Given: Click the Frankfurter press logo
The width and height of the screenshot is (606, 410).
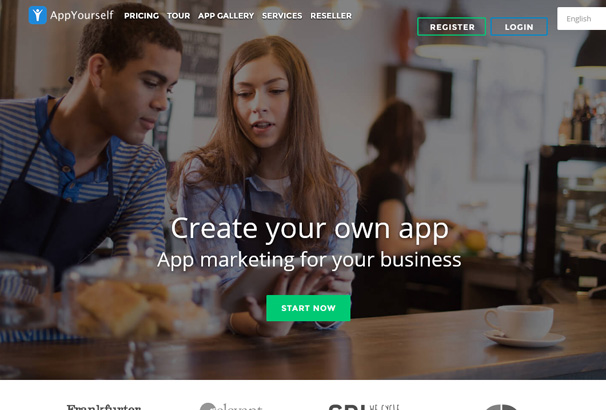Looking at the screenshot, I should click(104, 407).
